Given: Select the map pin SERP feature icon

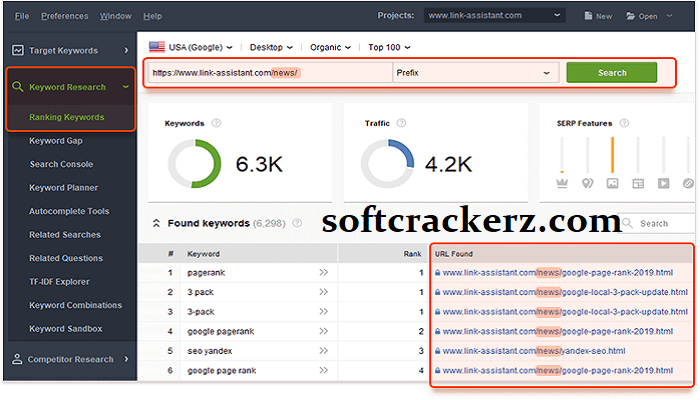Looking at the screenshot, I should 588,183.
